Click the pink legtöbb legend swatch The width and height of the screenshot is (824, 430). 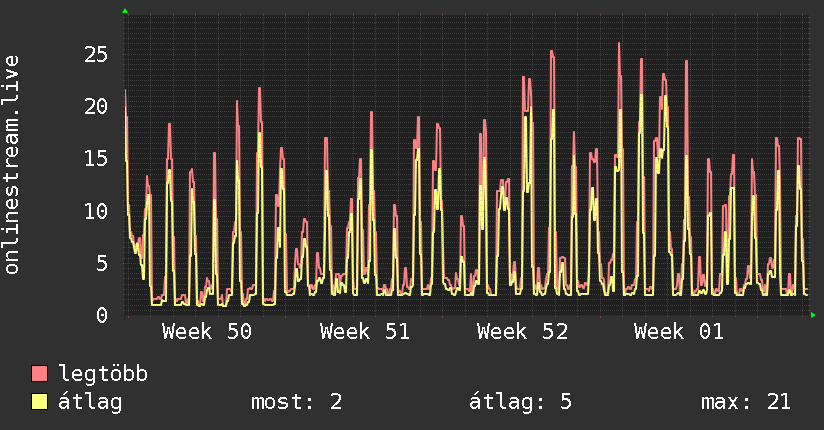click(x=39, y=373)
